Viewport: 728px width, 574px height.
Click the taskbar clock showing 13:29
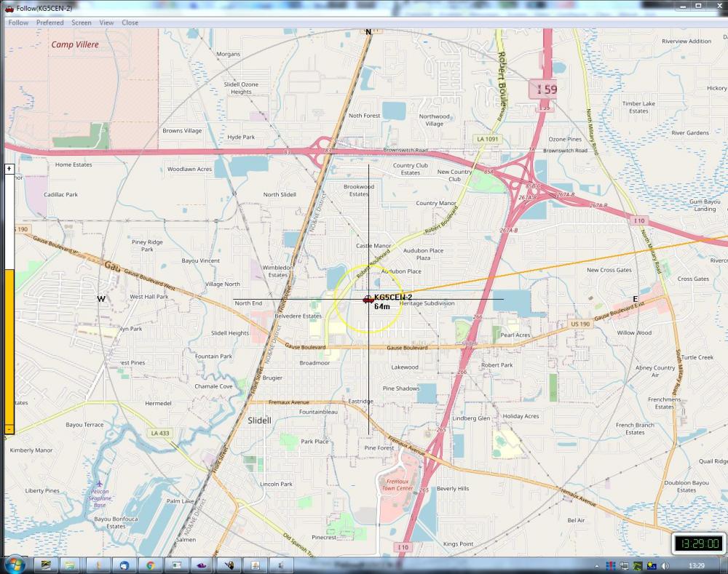click(697, 565)
